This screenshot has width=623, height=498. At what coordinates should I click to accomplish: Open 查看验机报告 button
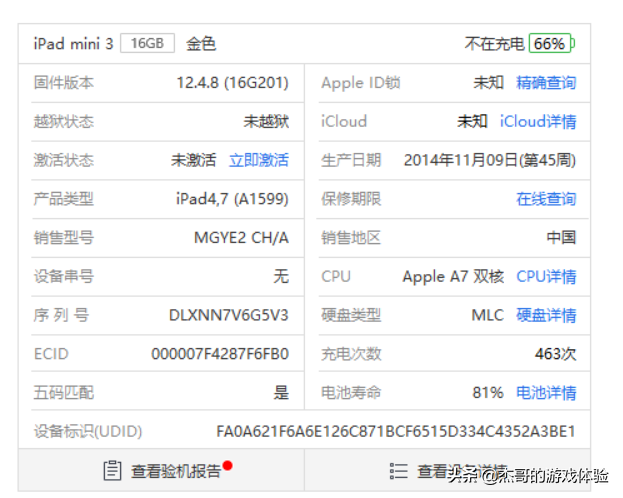161,471
